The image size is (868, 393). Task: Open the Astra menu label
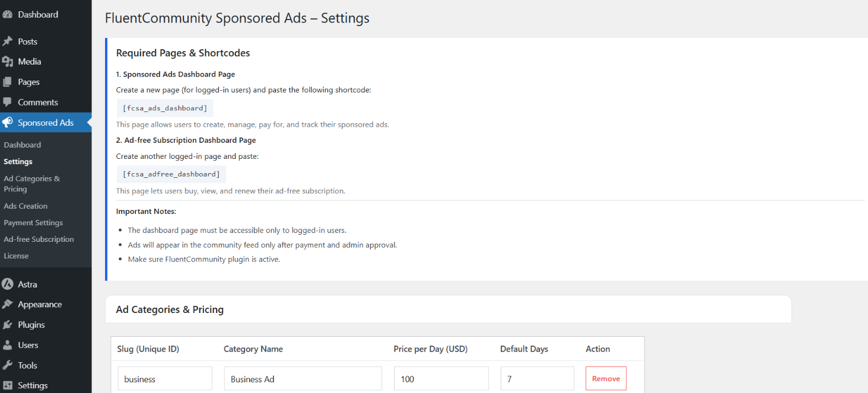point(27,284)
